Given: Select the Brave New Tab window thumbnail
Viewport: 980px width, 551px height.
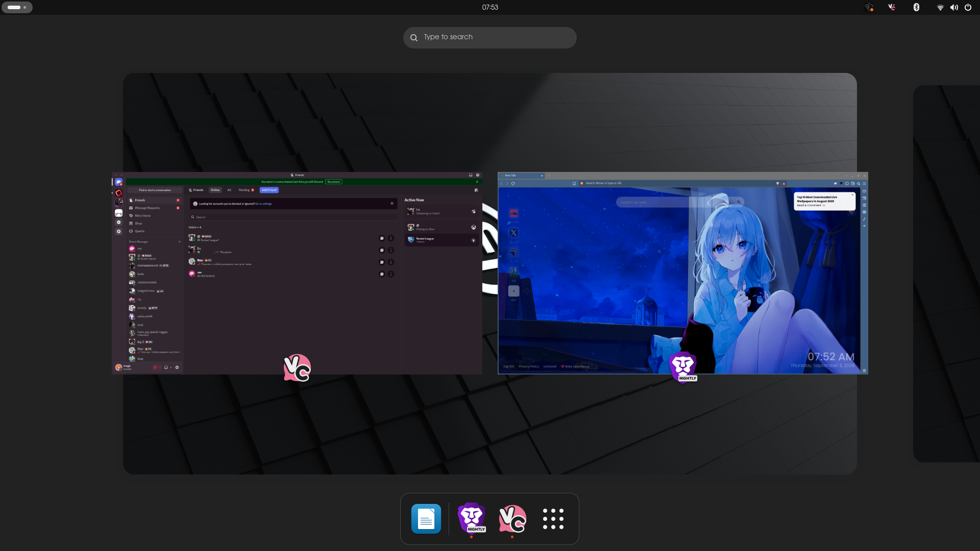Looking at the screenshot, I should click(x=683, y=273).
